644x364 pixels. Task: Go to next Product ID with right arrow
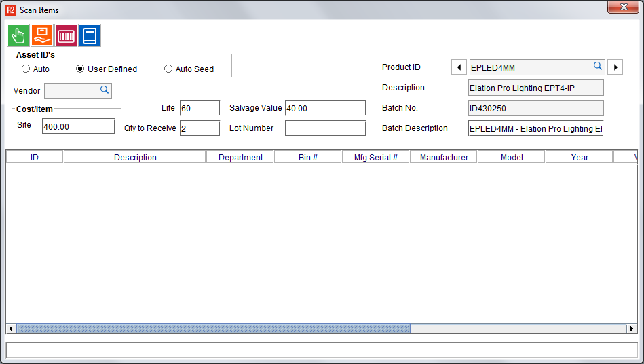coord(615,67)
